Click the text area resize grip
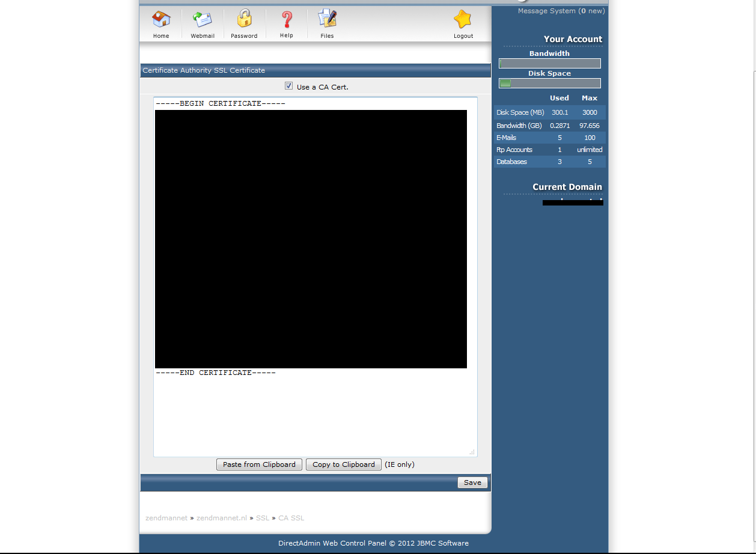This screenshot has width=756, height=554. click(x=472, y=452)
